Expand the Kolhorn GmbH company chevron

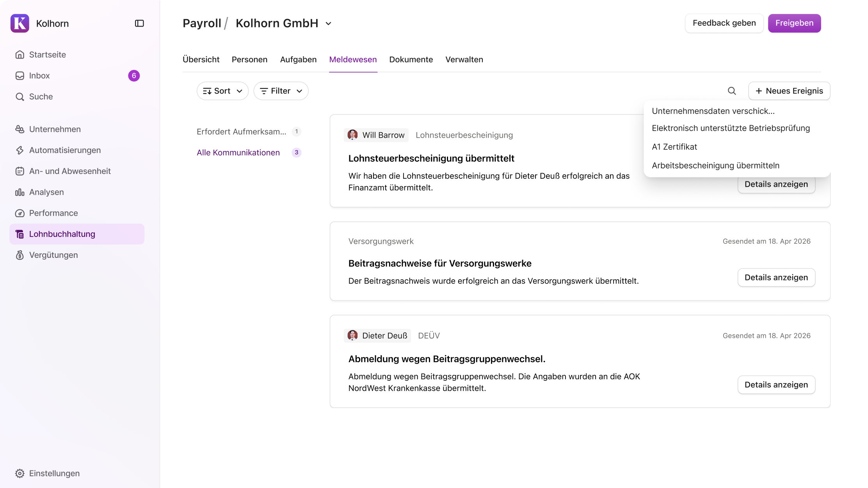coord(329,23)
